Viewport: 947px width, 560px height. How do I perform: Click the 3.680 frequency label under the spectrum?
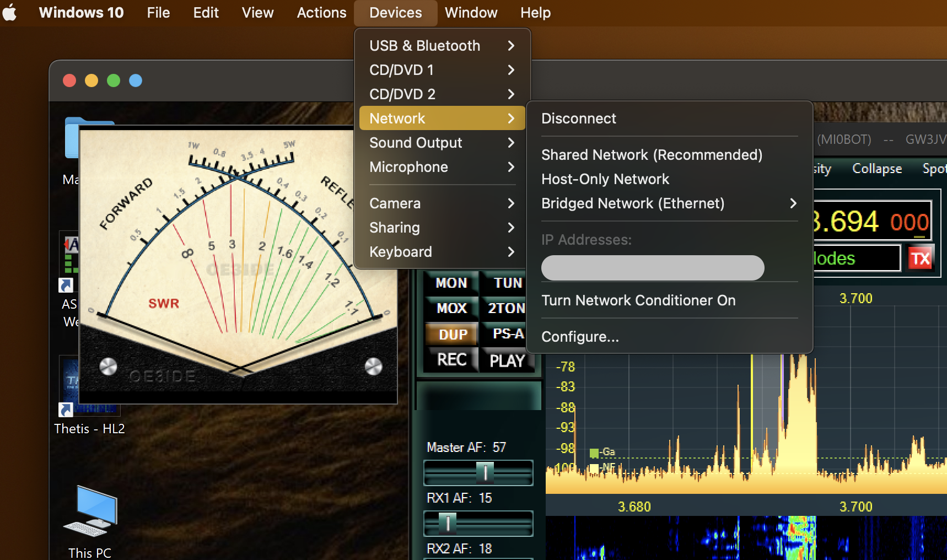pos(634,506)
